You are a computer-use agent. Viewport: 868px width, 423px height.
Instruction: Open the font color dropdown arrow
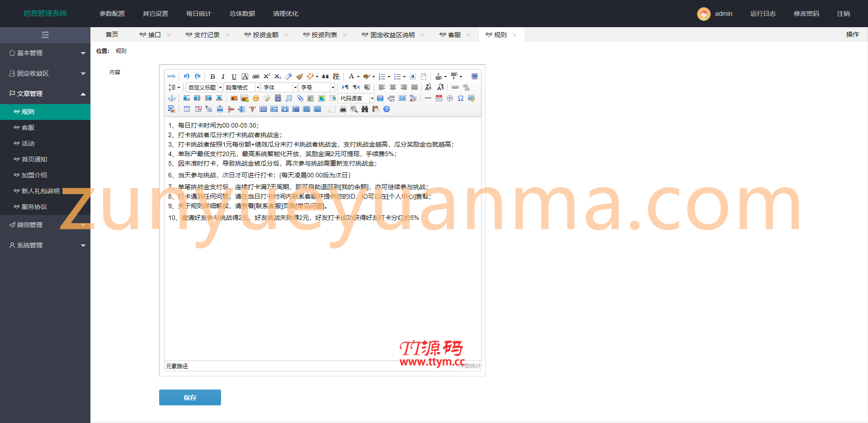pyautogui.click(x=358, y=76)
